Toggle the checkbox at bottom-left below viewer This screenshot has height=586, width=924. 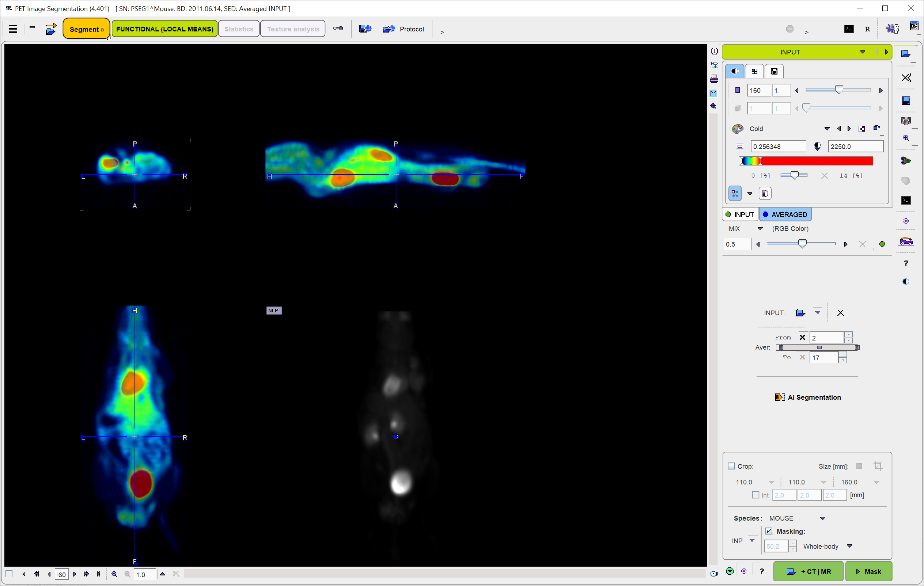9,574
